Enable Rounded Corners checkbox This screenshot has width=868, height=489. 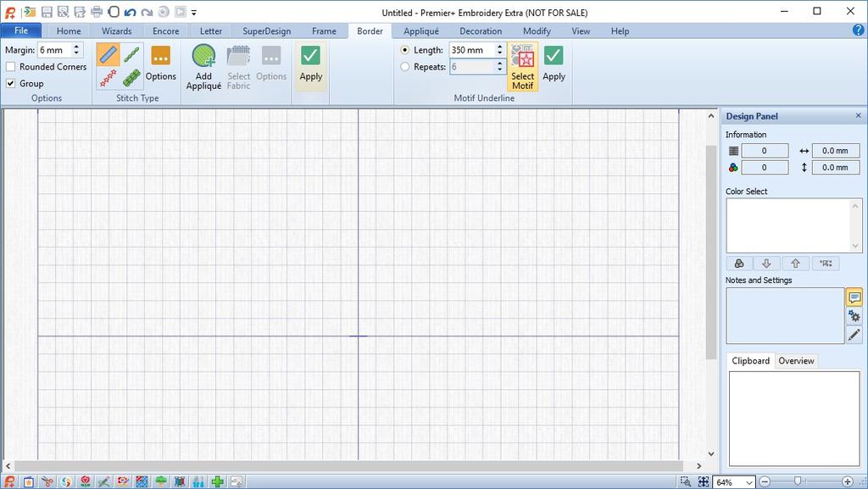[x=10, y=67]
